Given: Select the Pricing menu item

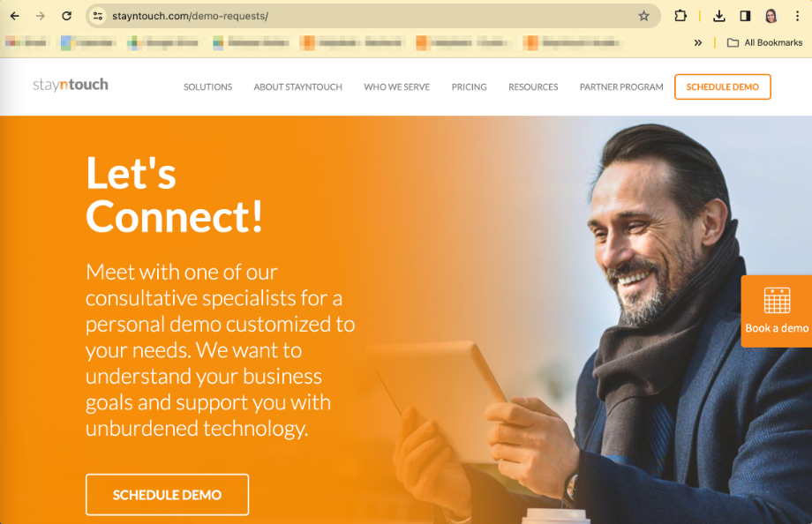Looking at the screenshot, I should [470, 87].
